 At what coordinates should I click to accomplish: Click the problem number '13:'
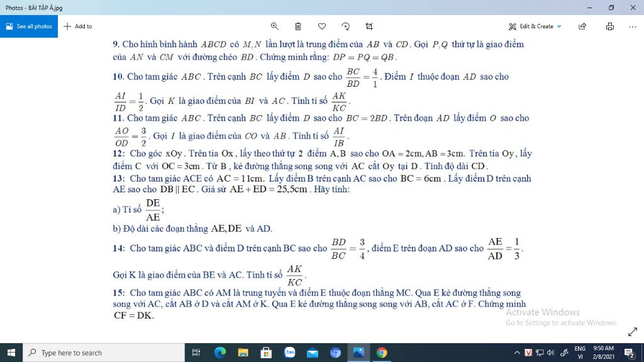coord(119,178)
